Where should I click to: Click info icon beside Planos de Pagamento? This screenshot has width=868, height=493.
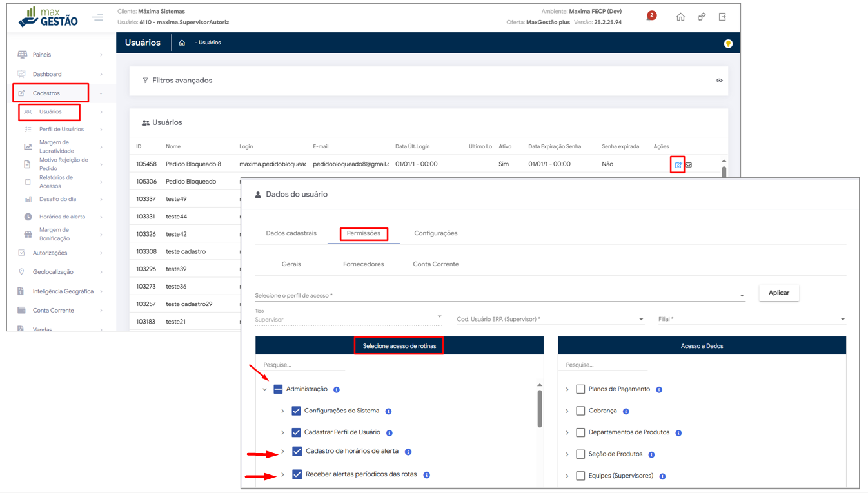point(659,390)
